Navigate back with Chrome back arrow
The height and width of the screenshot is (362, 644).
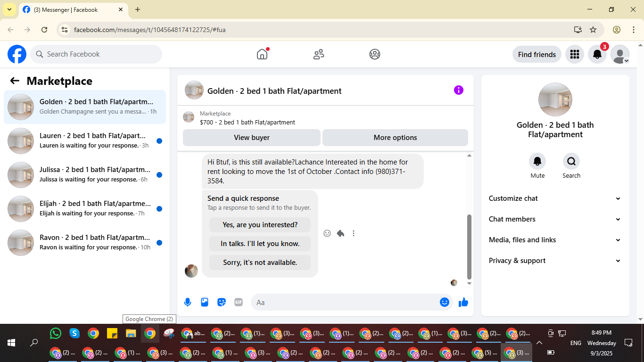10,30
